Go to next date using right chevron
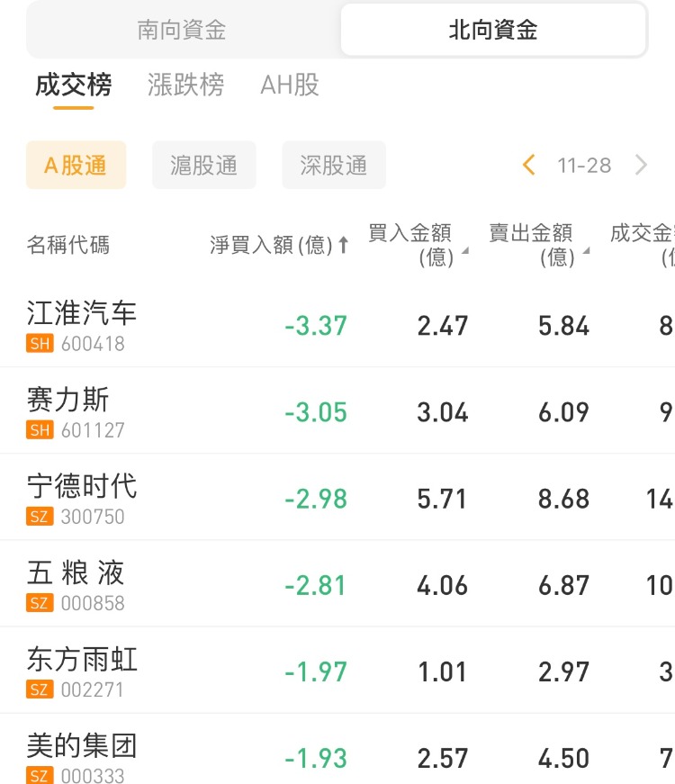The height and width of the screenshot is (784, 675). (x=641, y=165)
